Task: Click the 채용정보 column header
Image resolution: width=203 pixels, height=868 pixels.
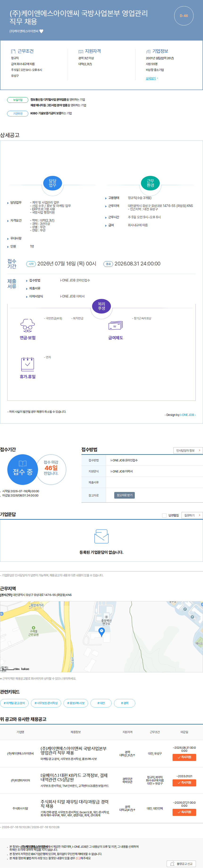Action: click(76, 732)
